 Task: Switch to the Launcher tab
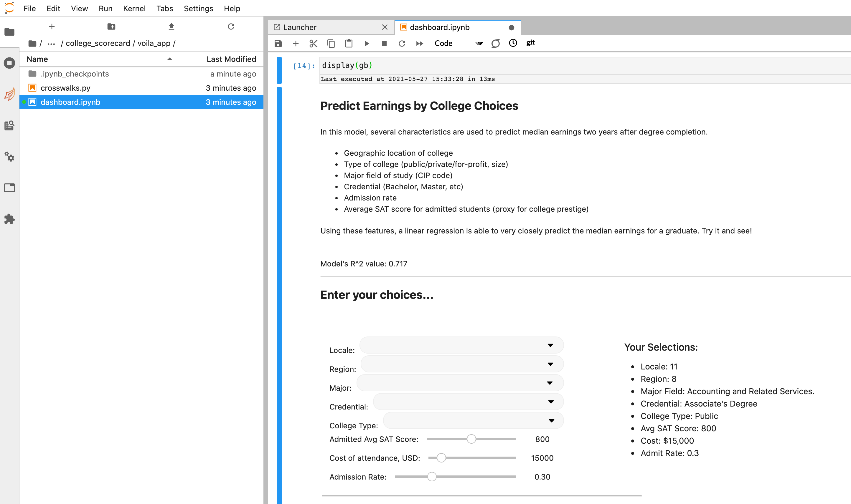299,27
